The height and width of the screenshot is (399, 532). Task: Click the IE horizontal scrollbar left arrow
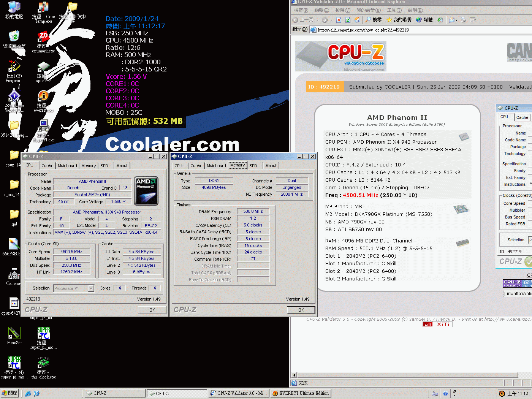[x=294, y=375]
